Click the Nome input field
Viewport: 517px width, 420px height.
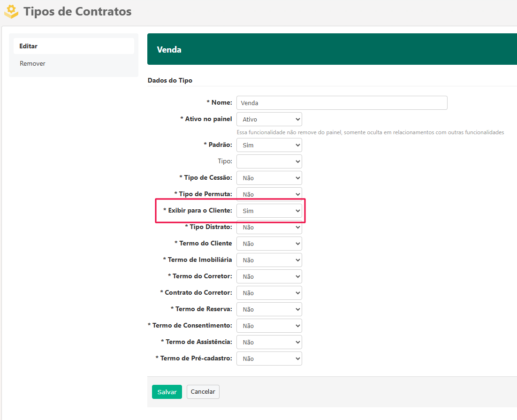(x=342, y=103)
